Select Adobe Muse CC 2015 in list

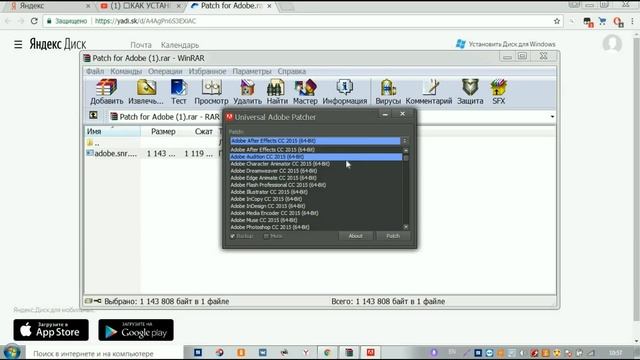click(316, 220)
